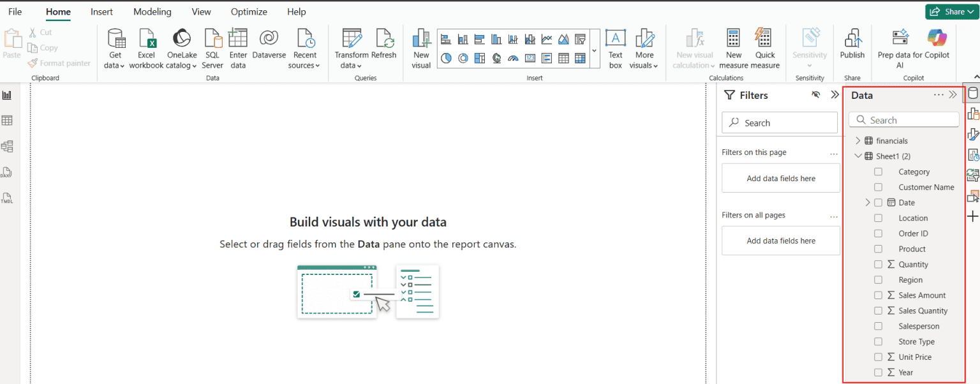Insert a New visual
980x384 pixels.
(x=421, y=48)
